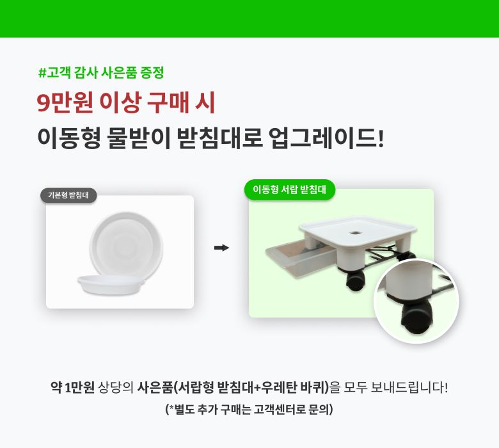Click the red 9만원 이상 구매 시 headline

click(x=126, y=103)
